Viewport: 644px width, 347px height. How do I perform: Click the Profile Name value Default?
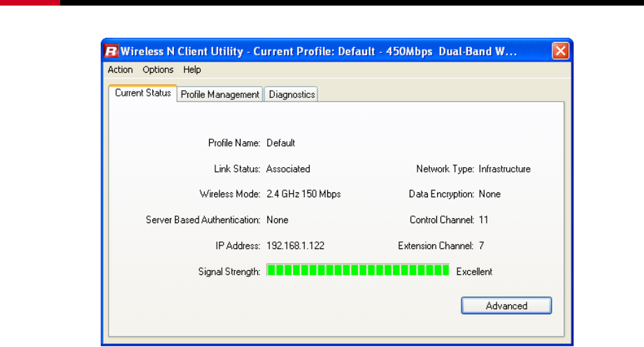[281, 143]
